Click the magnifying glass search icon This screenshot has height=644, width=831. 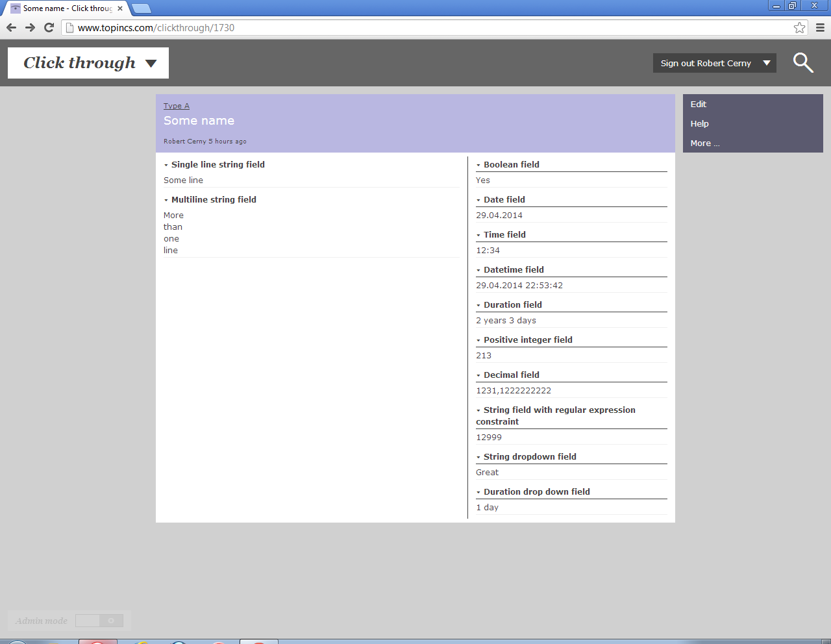[x=803, y=63]
